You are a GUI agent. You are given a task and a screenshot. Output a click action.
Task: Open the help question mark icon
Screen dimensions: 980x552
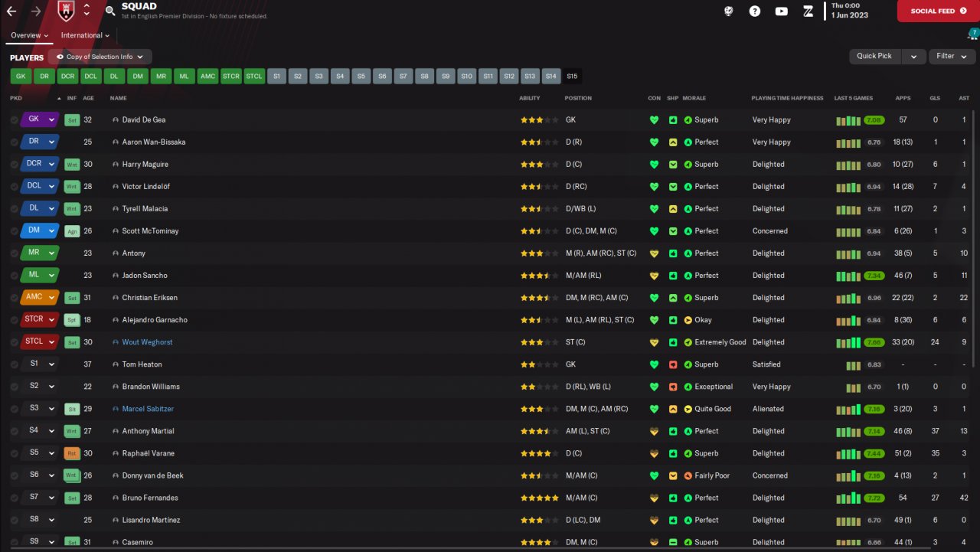pyautogui.click(x=755, y=11)
